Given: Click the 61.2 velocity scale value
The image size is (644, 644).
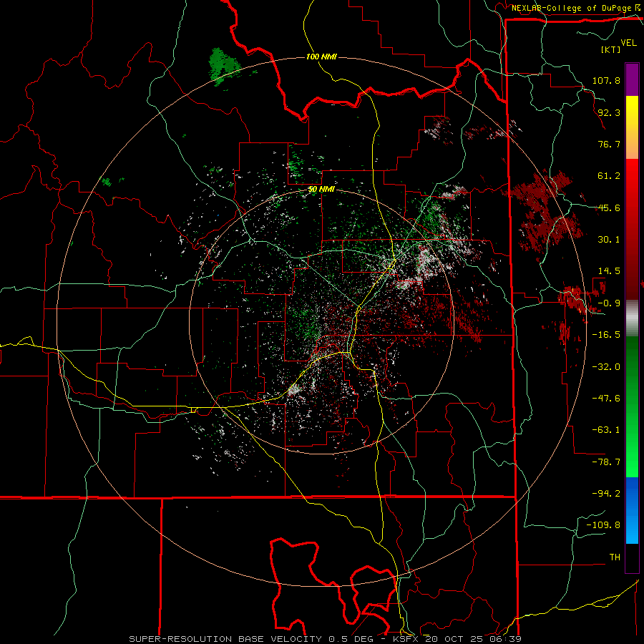Looking at the screenshot, I should tap(609, 176).
